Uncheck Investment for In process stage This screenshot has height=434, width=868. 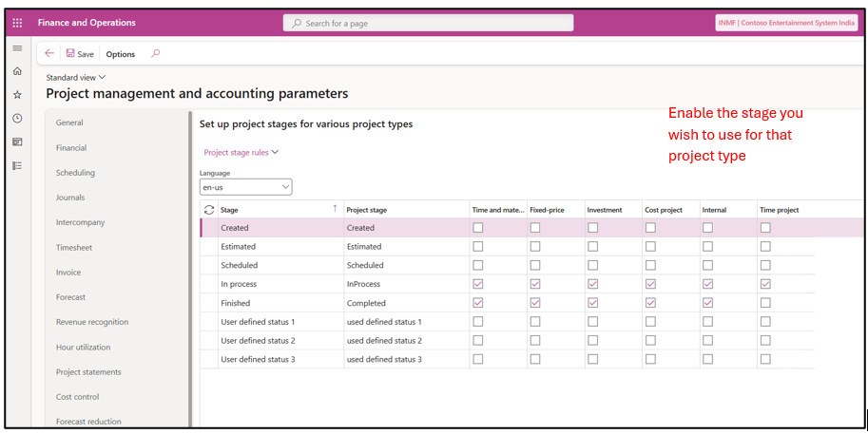[593, 284]
